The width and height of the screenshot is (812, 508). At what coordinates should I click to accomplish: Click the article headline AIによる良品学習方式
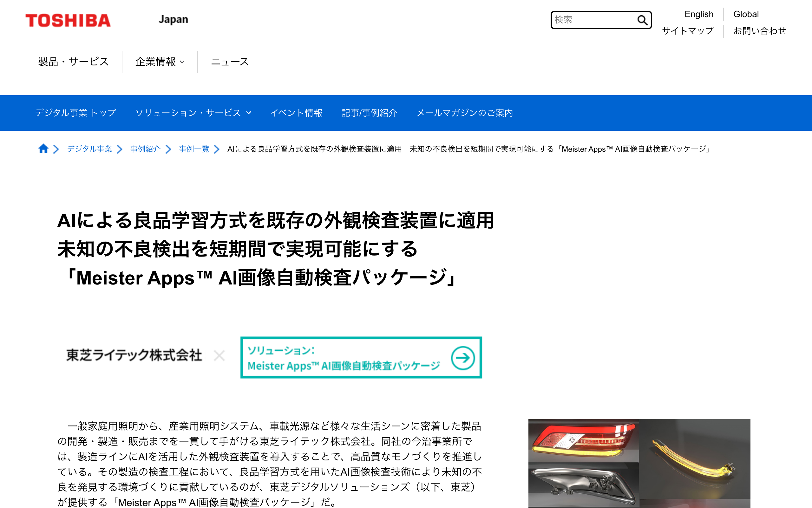click(x=275, y=249)
